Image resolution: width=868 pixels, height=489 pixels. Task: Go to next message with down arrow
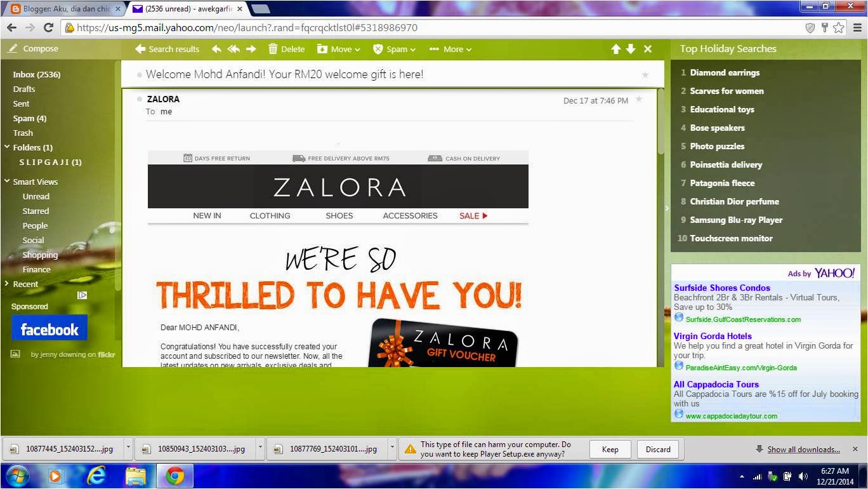click(631, 49)
